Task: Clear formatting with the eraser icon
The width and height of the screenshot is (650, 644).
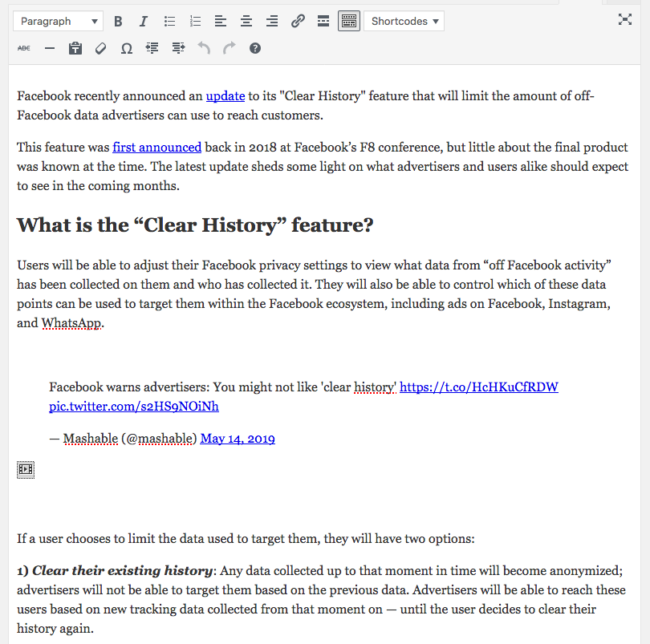Action: click(101, 48)
